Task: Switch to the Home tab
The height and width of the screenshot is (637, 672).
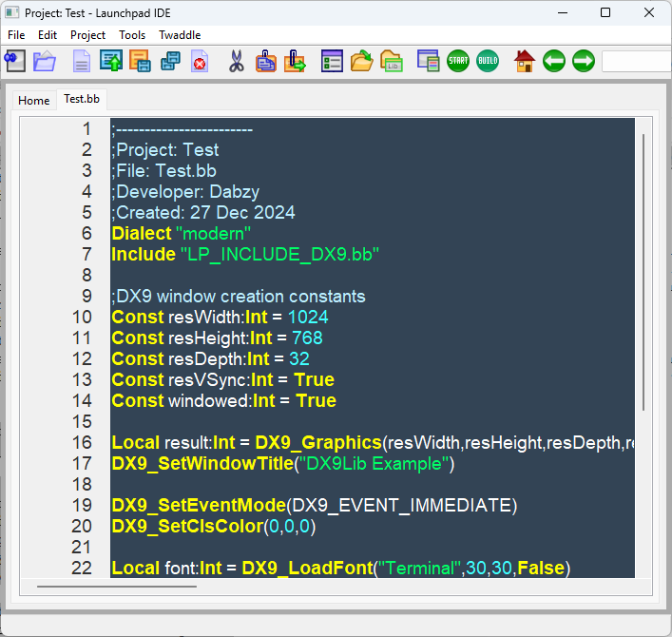Action: point(33,101)
